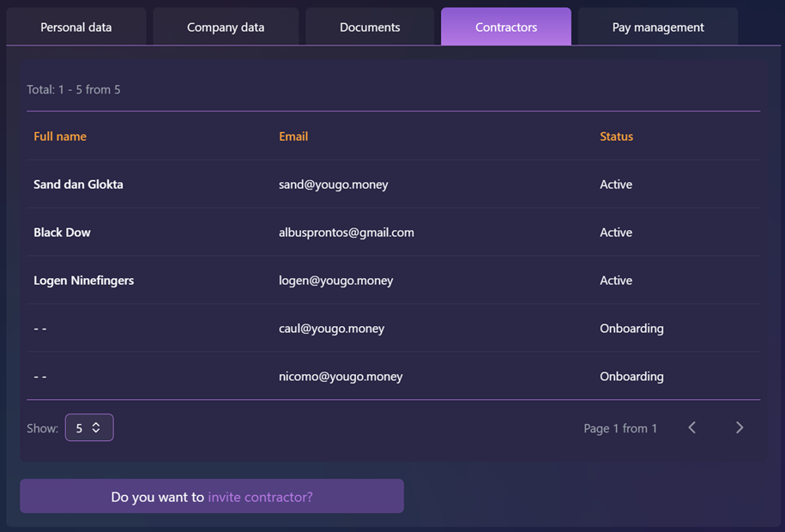Click Active status of Sand dan Glokta
This screenshot has width=785, height=532.
[616, 184]
